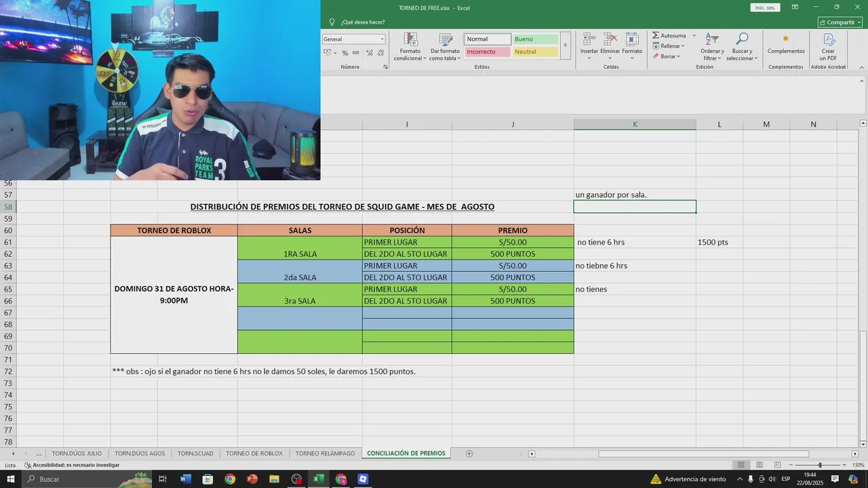Apply thousands separator style
This screenshot has height=488, width=868.
[x=355, y=53]
